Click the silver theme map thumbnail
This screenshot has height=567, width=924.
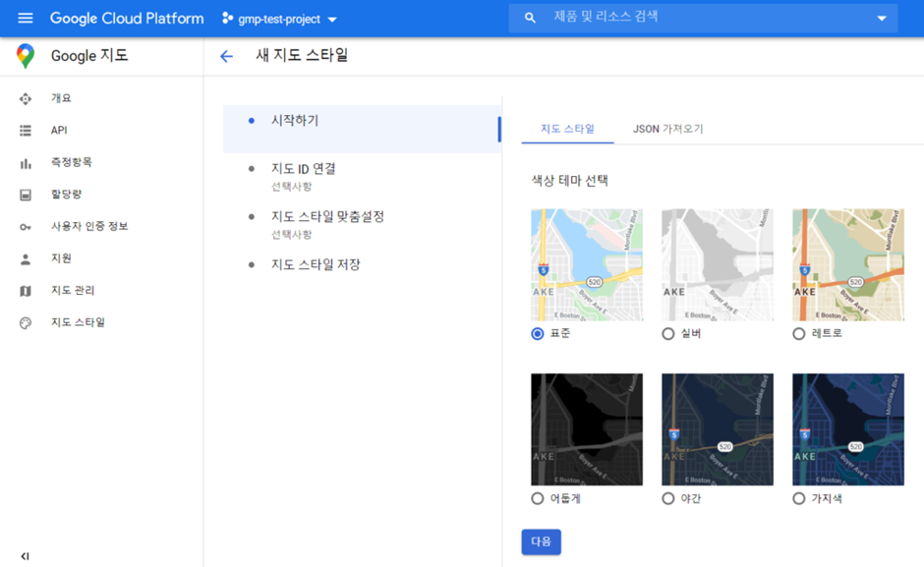pyautogui.click(x=718, y=264)
